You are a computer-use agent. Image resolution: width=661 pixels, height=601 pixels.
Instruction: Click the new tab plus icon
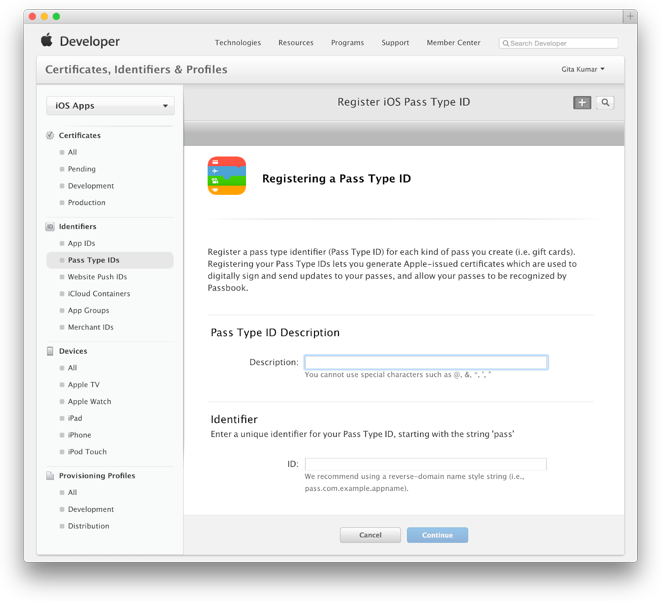click(630, 16)
